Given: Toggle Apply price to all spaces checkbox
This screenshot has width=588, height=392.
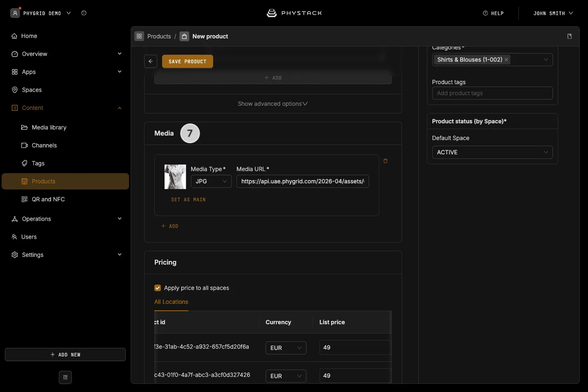Looking at the screenshot, I should [x=158, y=288].
